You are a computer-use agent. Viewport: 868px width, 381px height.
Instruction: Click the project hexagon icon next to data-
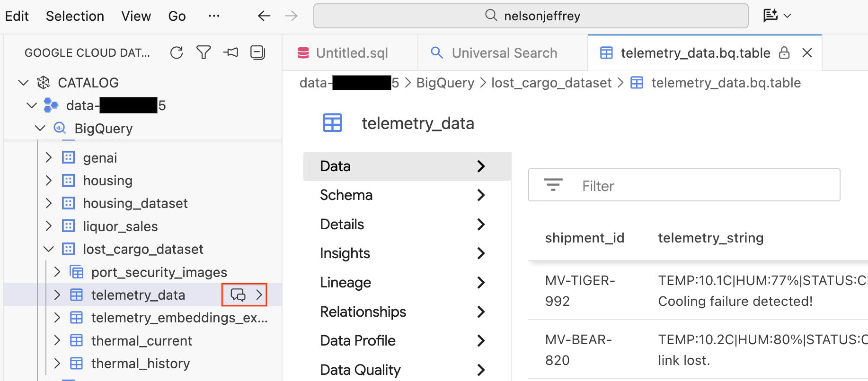pos(51,105)
